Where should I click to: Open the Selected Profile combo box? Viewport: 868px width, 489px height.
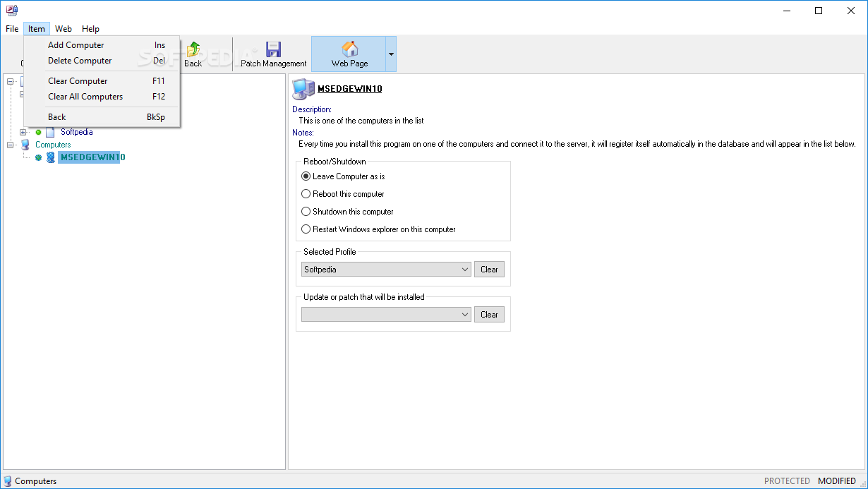(x=386, y=270)
